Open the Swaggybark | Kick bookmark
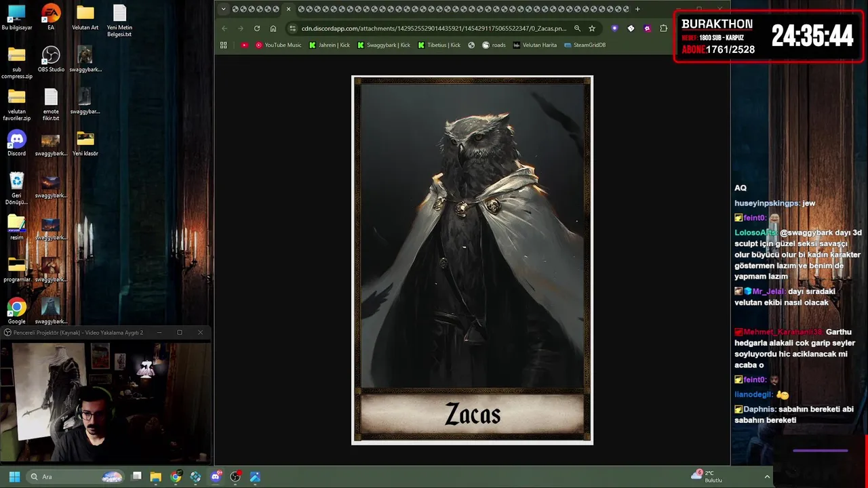This screenshot has width=868, height=488. [x=384, y=45]
